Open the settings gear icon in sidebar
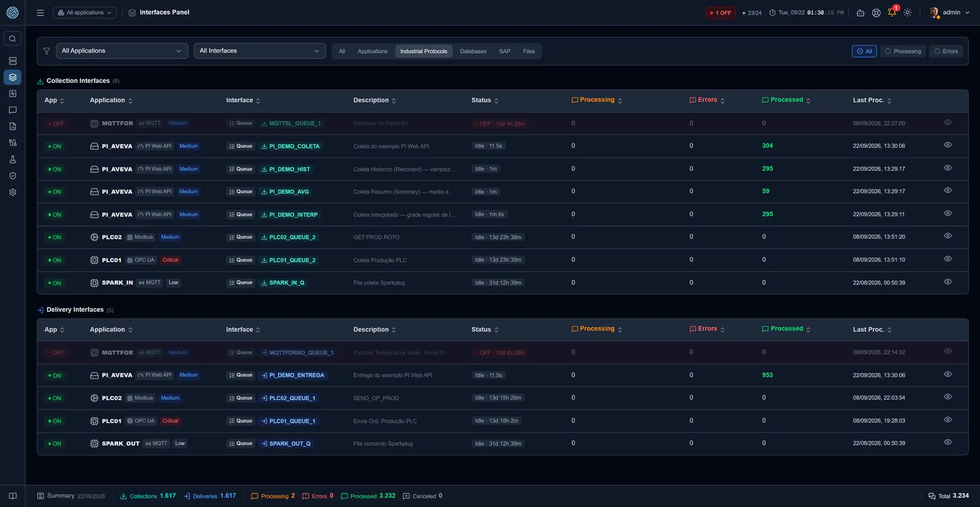This screenshot has height=507, width=980. click(12, 192)
